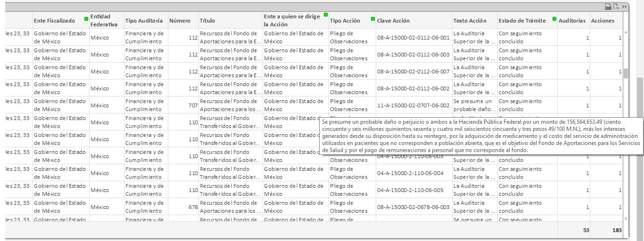Click the Clave Acción column header

pyautogui.click(x=393, y=21)
